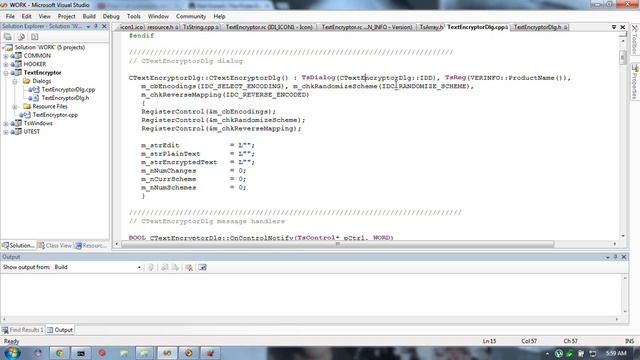Viewport: 640px width, 360px height.
Task: Switch to the Class View tab
Action: point(55,246)
